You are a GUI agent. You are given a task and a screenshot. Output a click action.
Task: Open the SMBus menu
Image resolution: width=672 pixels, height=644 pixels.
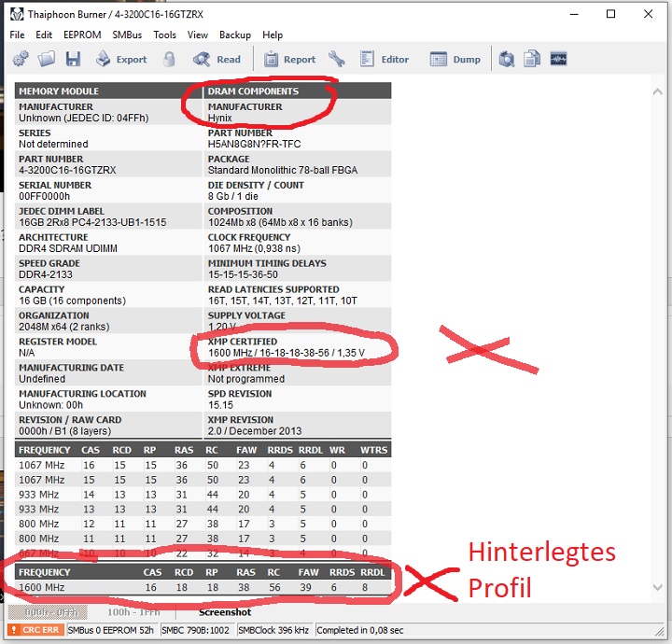[x=127, y=35]
